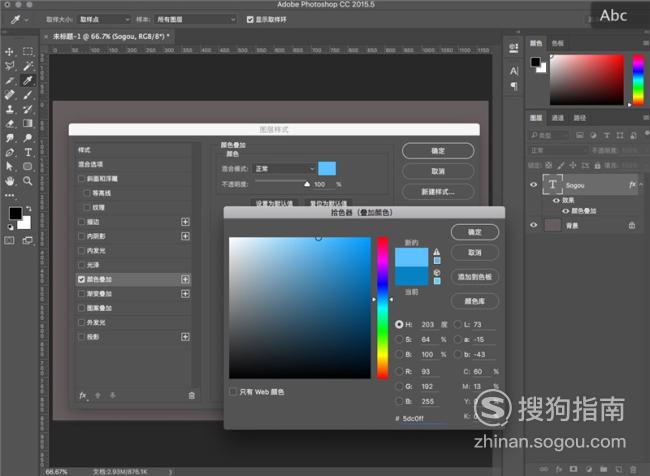650x476 pixels.
Task: Open the Eyedropper tool preset picker arrow
Action: pyautogui.click(x=27, y=19)
